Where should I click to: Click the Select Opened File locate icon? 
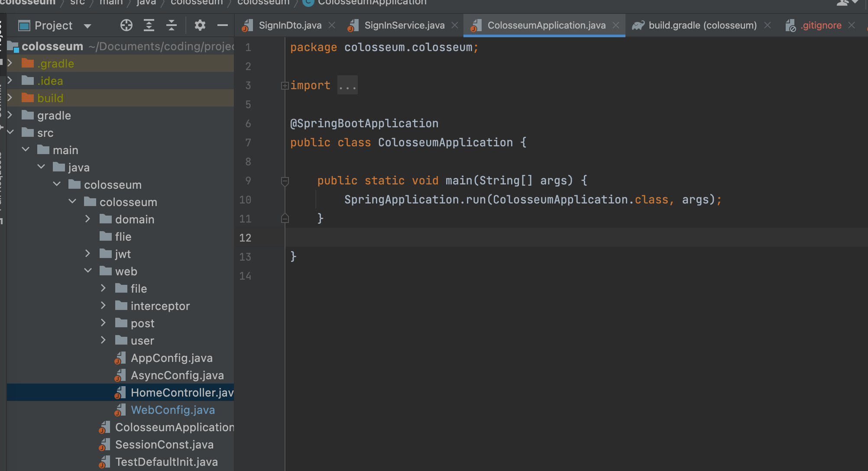pyautogui.click(x=126, y=26)
